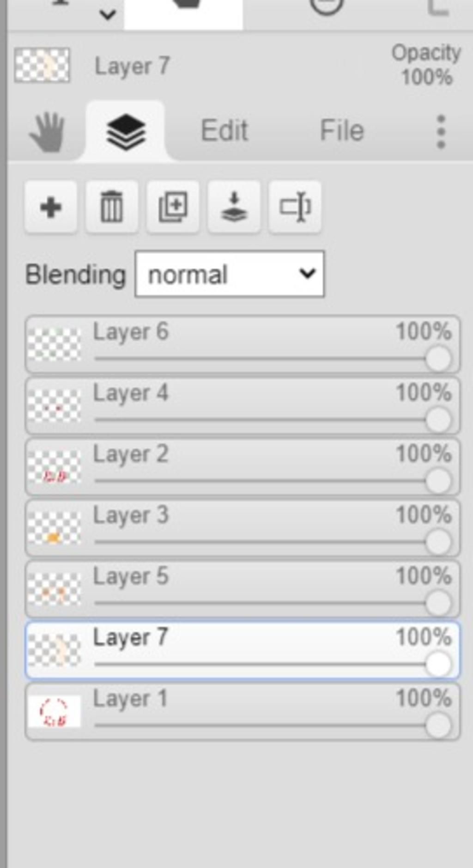Add a new layer with plus icon
This screenshot has height=868, width=473.
(x=51, y=207)
